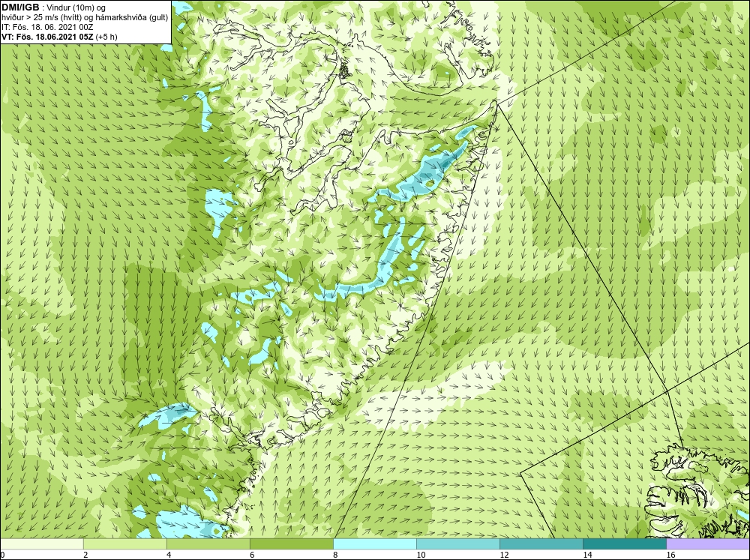Image resolution: width=750 pixels, height=560 pixels.
Task: Click the DMI/IGB title text
Action: tap(20, 7)
